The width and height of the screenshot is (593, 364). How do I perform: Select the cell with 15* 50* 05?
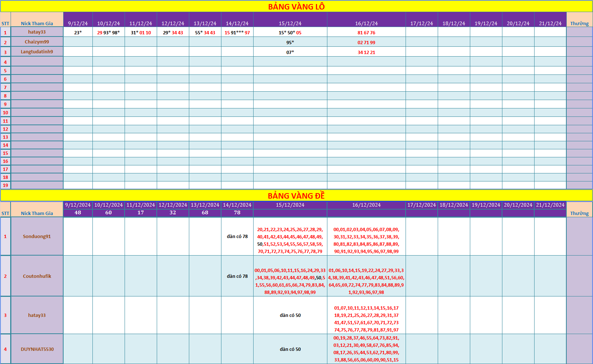tap(290, 32)
